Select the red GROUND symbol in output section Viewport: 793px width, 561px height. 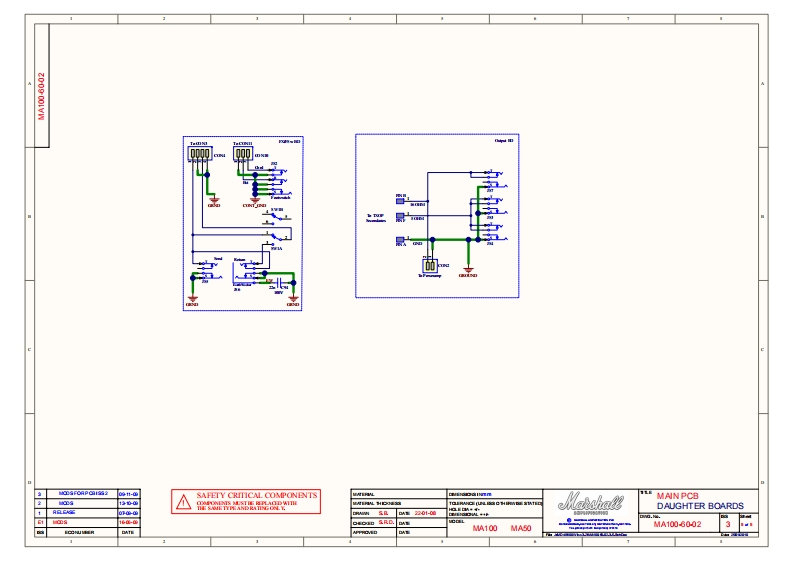coord(468,271)
